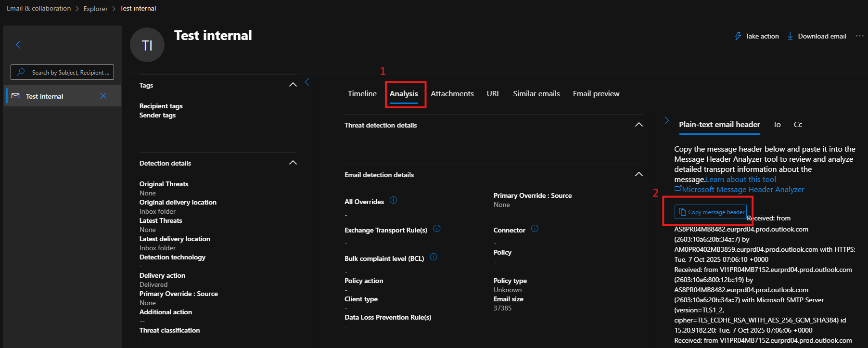Close the Test internal list item
868x348 pixels.
103,96
